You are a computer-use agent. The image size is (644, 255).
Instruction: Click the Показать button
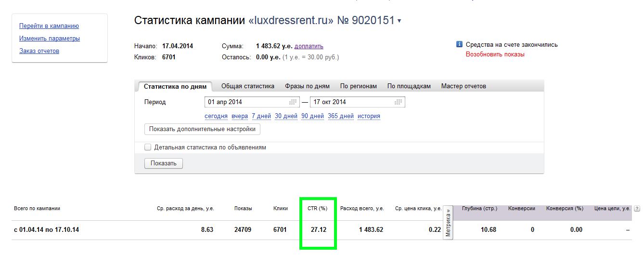point(164,163)
